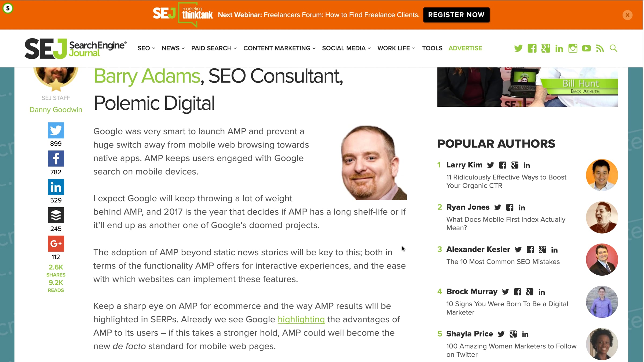Visit SEJ YouTube channel icon in header

coord(586,48)
